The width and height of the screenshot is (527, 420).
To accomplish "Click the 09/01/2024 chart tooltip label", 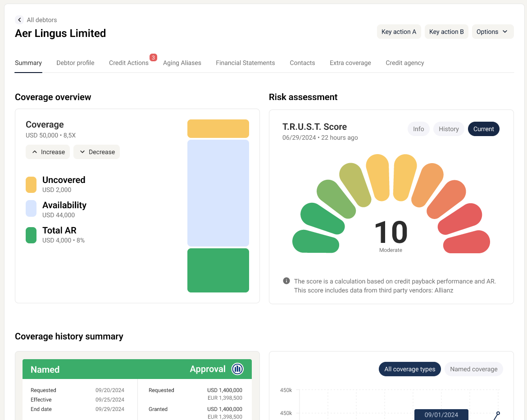I will pyautogui.click(x=441, y=415).
